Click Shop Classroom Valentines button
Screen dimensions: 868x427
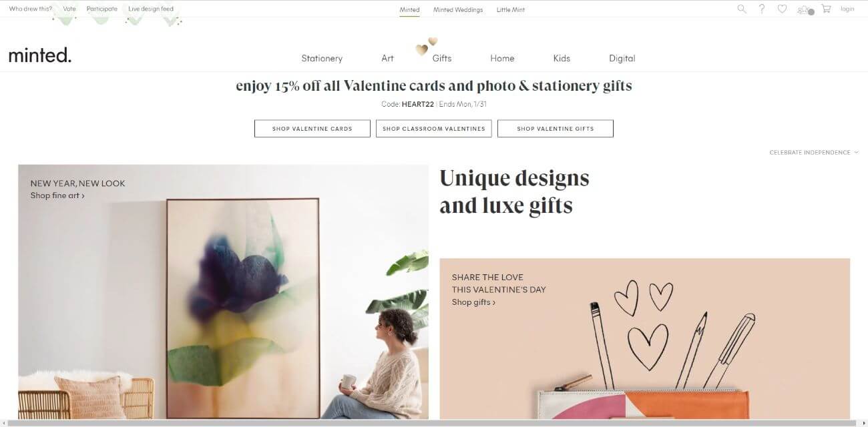(434, 129)
